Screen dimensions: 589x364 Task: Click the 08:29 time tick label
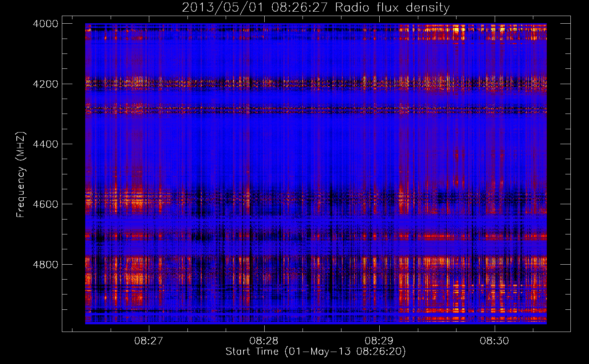pos(379,341)
